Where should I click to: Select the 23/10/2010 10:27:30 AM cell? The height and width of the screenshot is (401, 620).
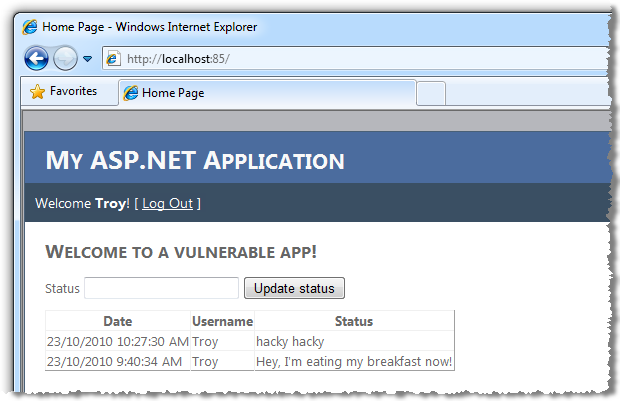click(x=118, y=341)
